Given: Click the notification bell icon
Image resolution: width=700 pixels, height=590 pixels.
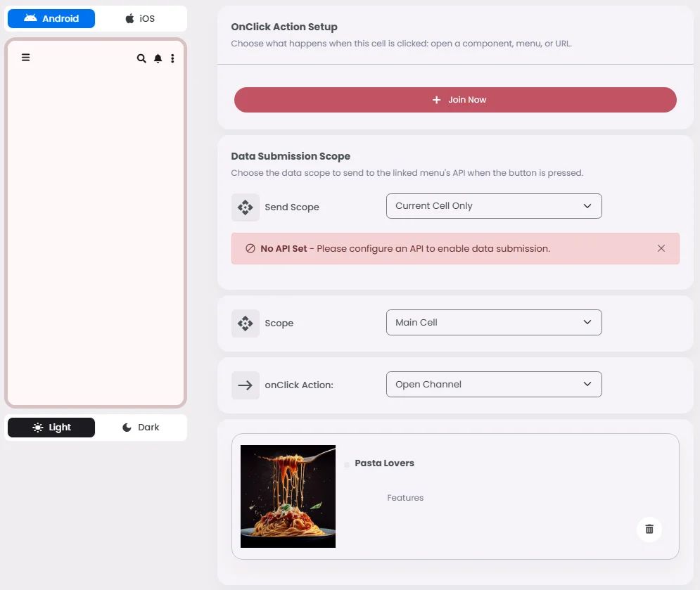Looking at the screenshot, I should (158, 58).
